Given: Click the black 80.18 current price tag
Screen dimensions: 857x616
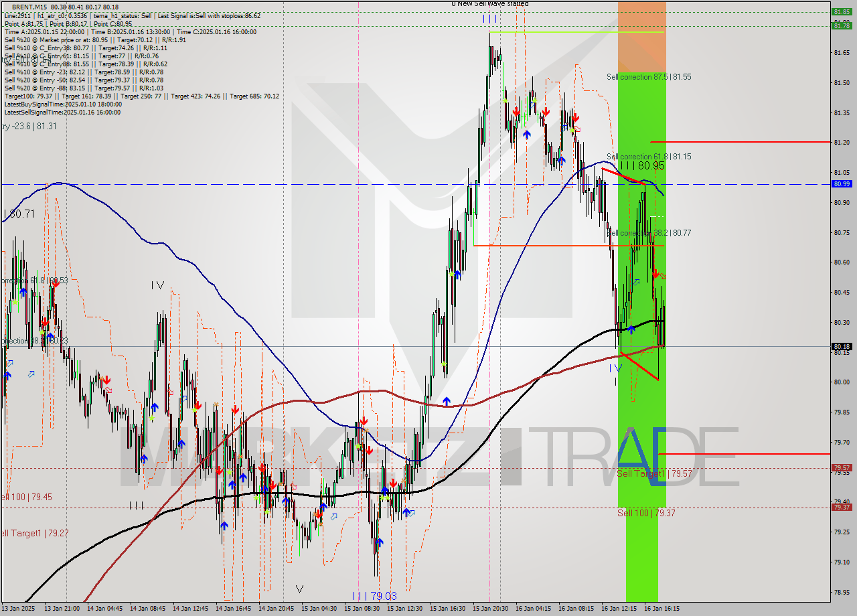Looking at the screenshot, I should [841, 347].
